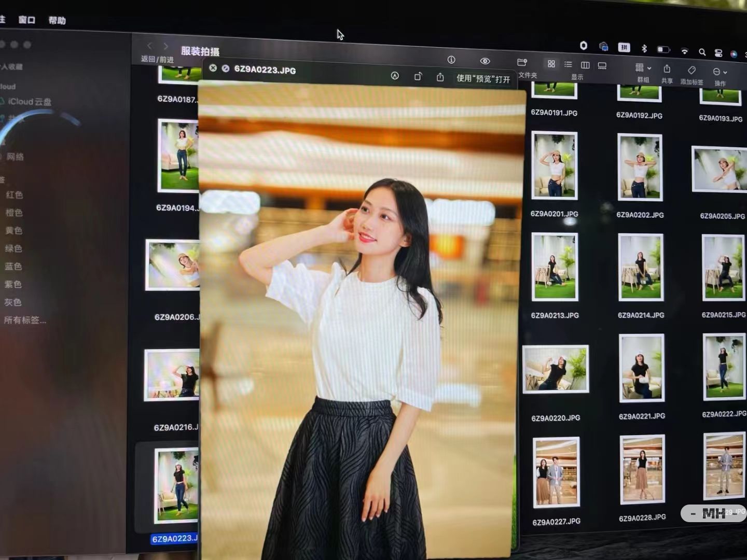Switch Finder to list view

coord(568,64)
